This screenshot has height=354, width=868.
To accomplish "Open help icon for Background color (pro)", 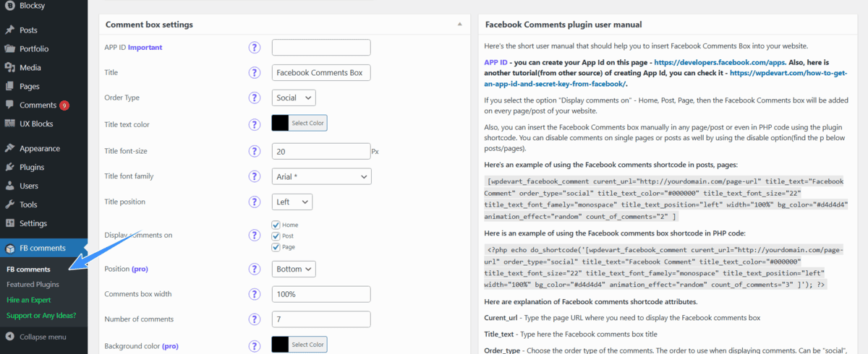I will 255,346.
